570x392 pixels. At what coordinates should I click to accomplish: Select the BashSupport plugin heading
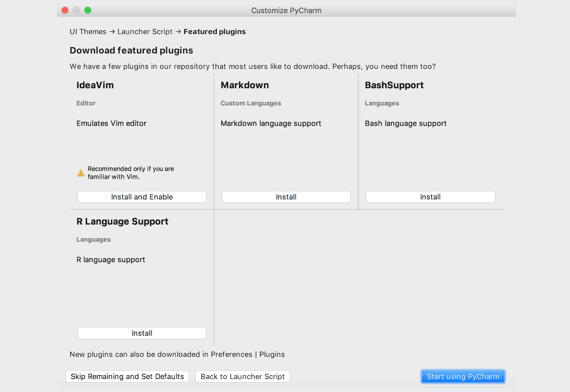point(394,85)
